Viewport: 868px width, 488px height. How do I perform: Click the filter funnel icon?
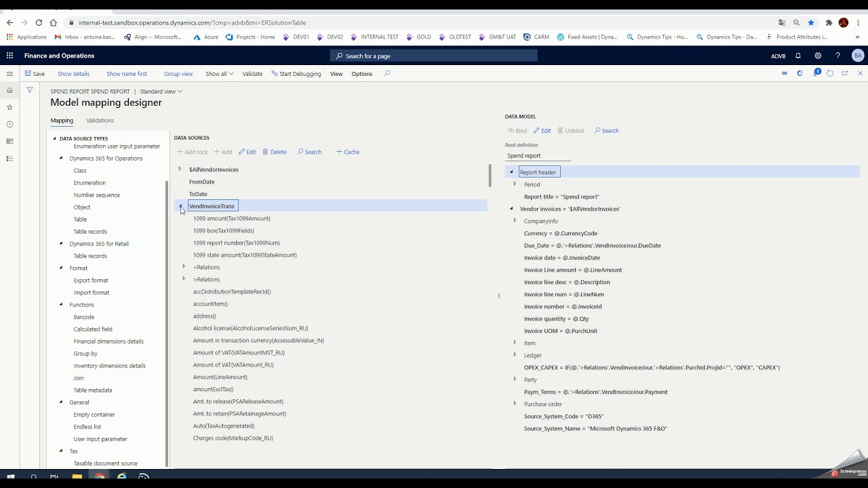click(x=29, y=89)
